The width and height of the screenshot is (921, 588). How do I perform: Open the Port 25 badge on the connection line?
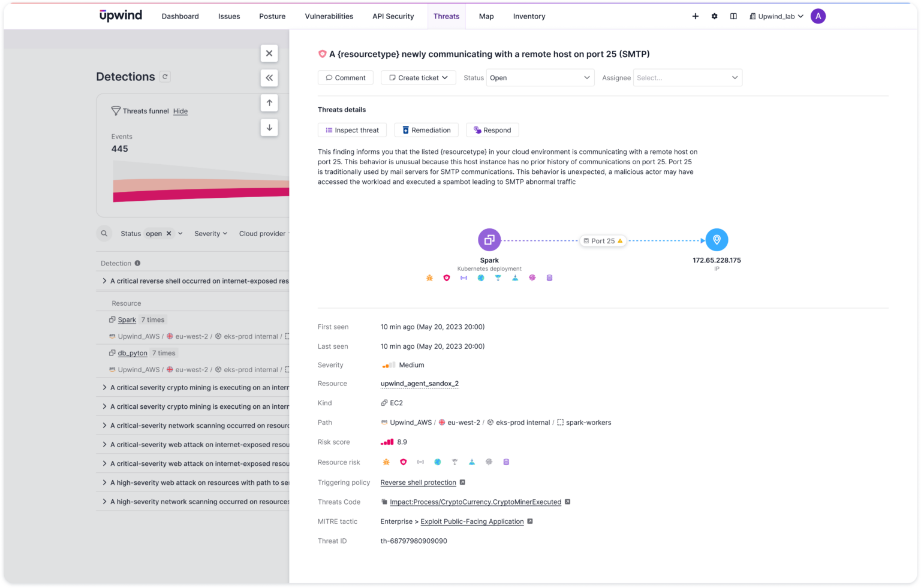[602, 240]
